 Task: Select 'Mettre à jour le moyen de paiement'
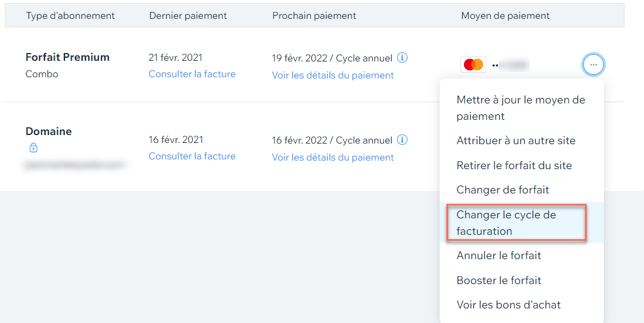click(x=521, y=108)
